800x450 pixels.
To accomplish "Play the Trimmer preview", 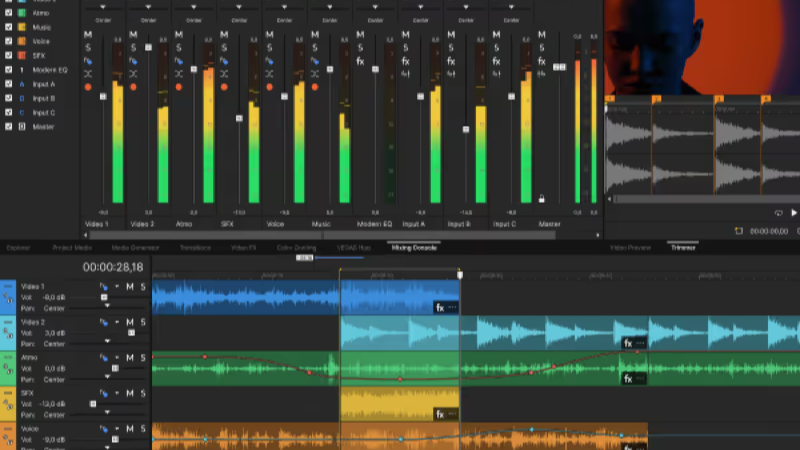I will (x=794, y=213).
